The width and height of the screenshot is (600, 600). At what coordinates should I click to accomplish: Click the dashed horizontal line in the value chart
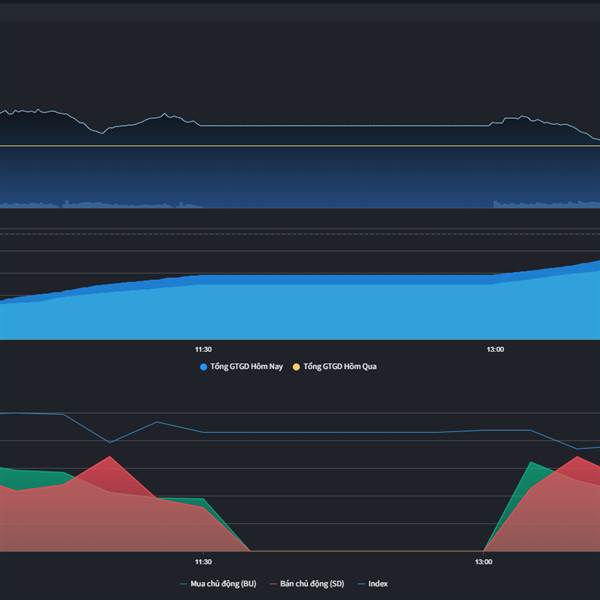point(300,234)
